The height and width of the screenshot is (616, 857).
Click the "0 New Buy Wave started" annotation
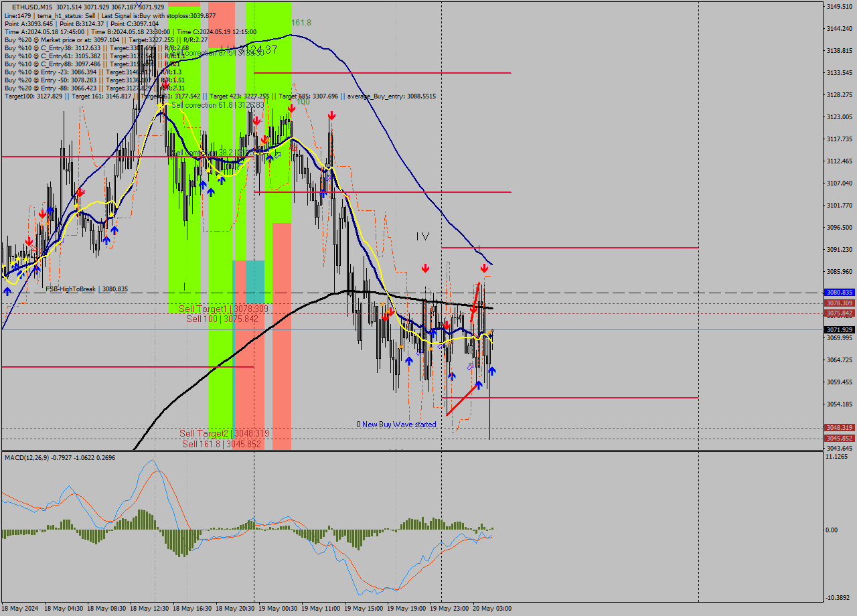click(x=395, y=424)
